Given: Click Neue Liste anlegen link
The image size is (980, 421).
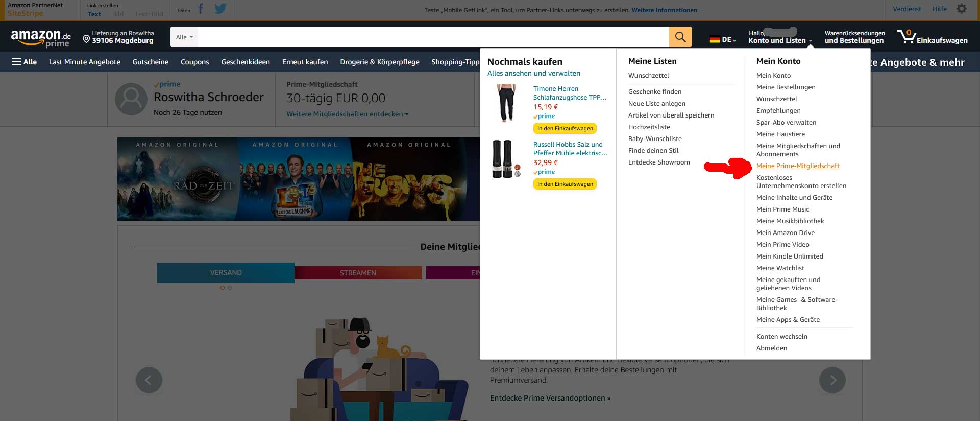Looking at the screenshot, I should (657, 103).
